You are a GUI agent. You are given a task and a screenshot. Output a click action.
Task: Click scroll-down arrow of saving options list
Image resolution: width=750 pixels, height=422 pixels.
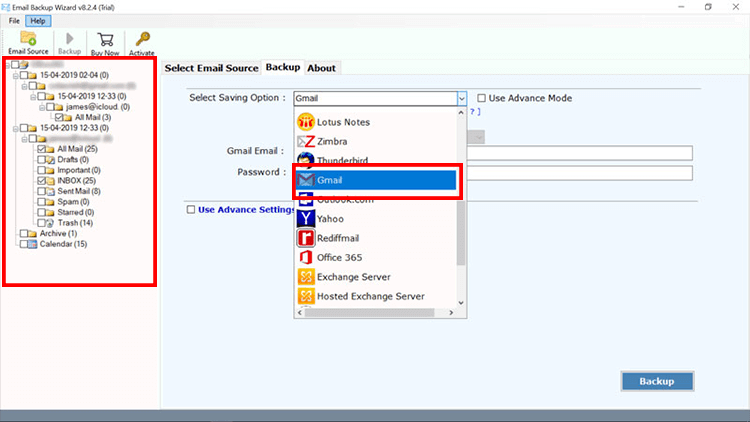[x=461, y=303]
